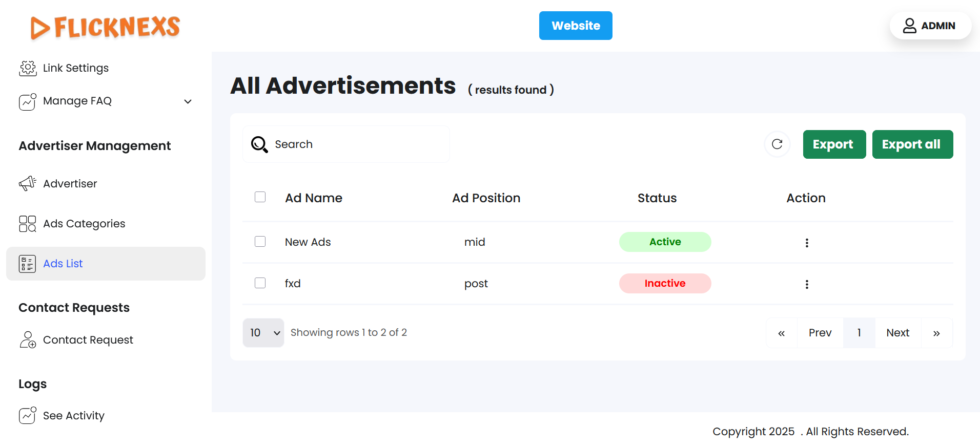Click the Ads Categories grid icon
This screenshot has width=980, height=447.
(x=28, y=224)
